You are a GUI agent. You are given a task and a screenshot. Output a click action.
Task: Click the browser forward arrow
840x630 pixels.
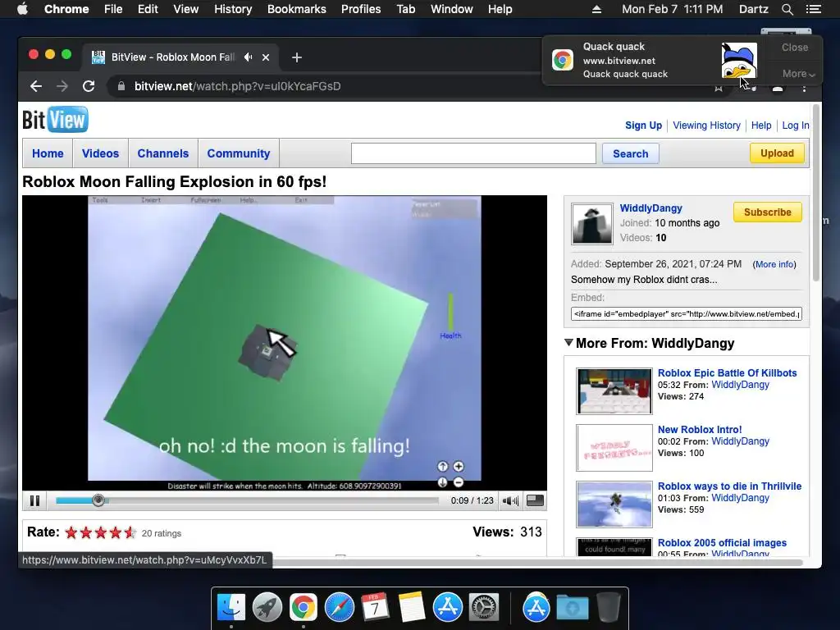pos(62,86)
